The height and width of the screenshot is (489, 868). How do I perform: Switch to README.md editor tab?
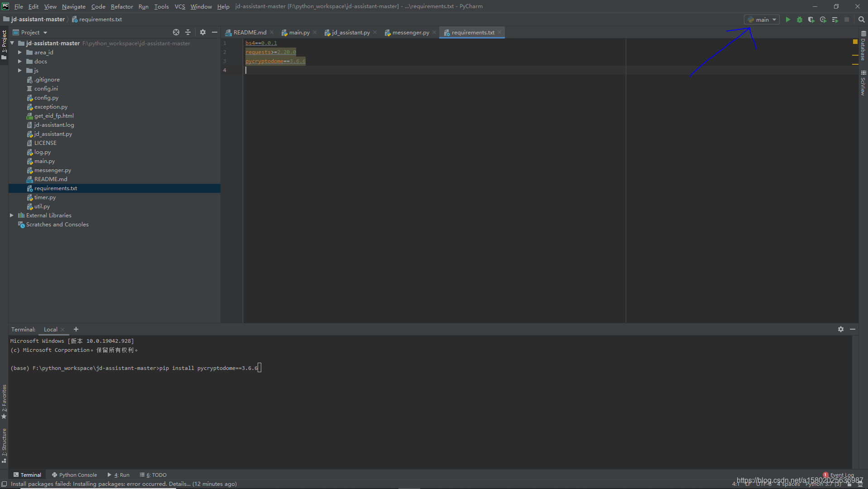(249, 32)
